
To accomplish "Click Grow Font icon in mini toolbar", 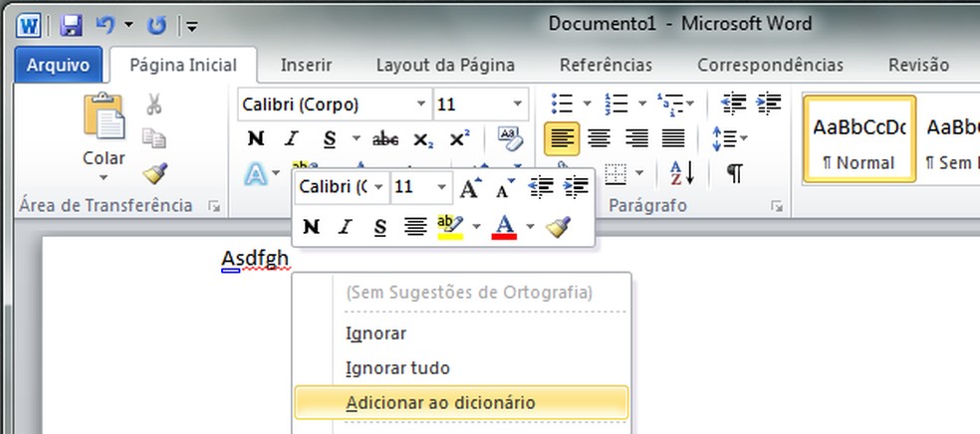I will click(x=471, y=187).
